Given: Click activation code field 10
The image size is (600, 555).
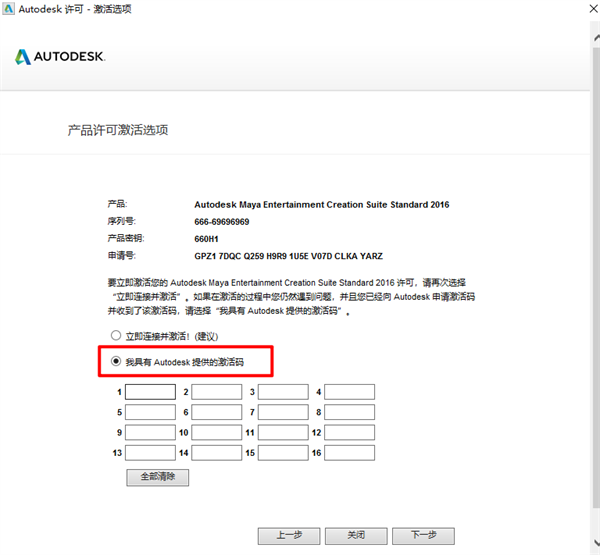Looking at the screenshot, I should pyautogui.click(x=217, y=433).
